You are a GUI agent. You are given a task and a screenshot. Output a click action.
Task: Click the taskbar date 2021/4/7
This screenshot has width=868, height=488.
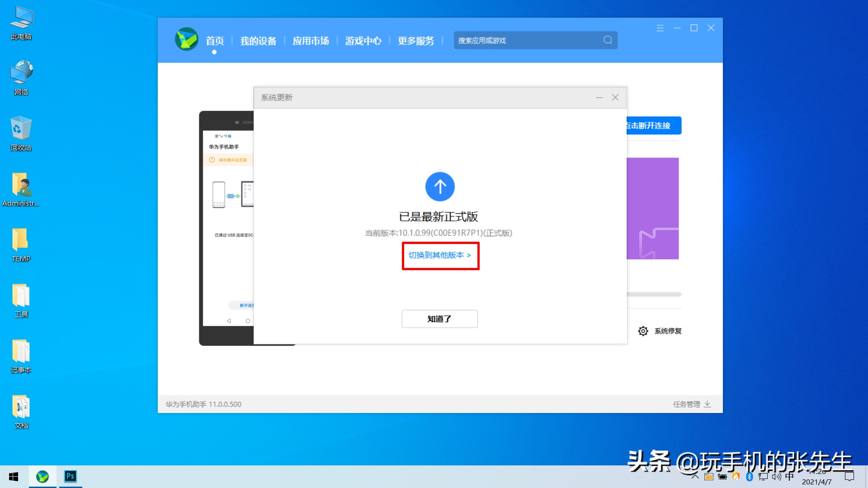(816, 482)
